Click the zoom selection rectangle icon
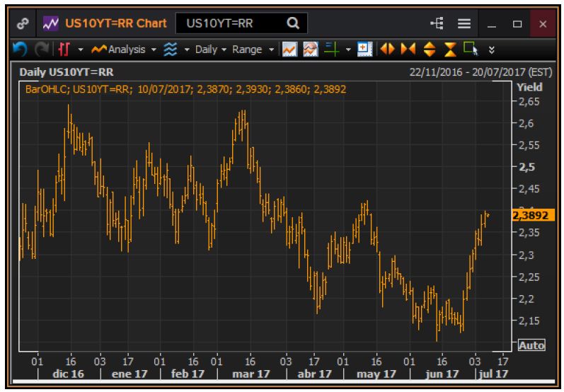This screenshot has height=392, width=564. click(x=471, y=50)
